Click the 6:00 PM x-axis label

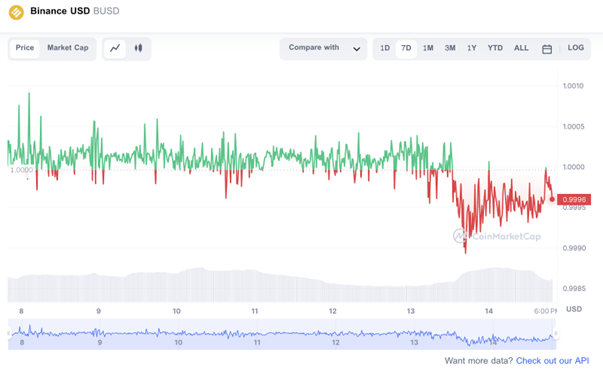coord(545,311)
